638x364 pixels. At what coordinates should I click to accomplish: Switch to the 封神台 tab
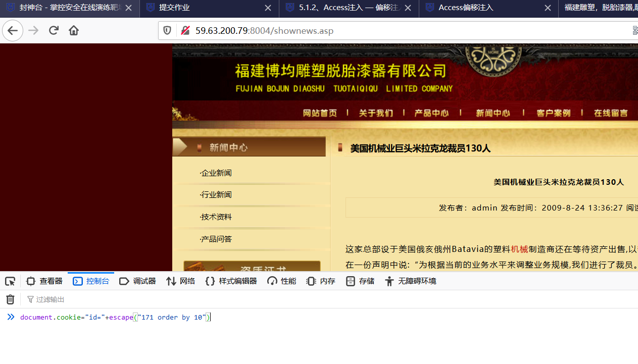(70, 8)
